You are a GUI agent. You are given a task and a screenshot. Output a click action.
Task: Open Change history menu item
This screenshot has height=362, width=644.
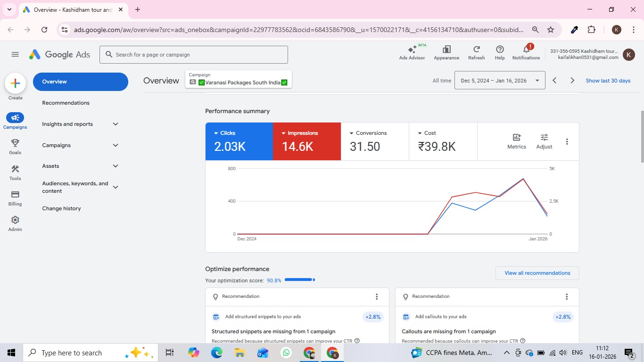tap(61, 208)
